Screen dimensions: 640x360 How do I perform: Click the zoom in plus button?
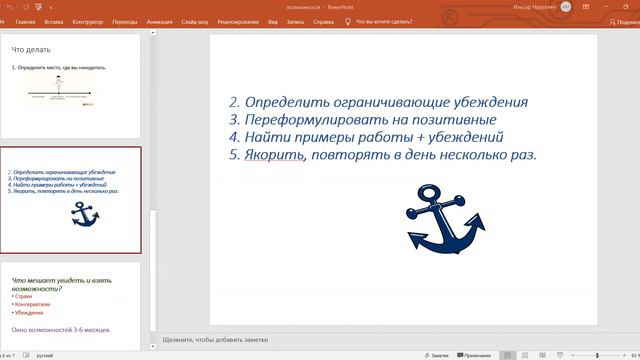[x=624, y=356]
